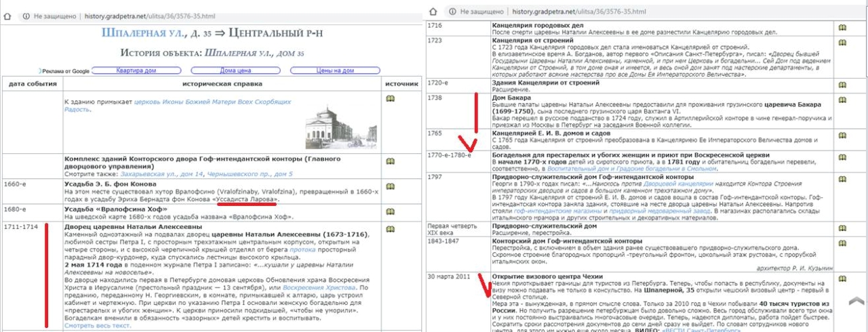
Task: Open source book icon for 1770-е-1780-е Богадельня row
Action: coord(842,156)
